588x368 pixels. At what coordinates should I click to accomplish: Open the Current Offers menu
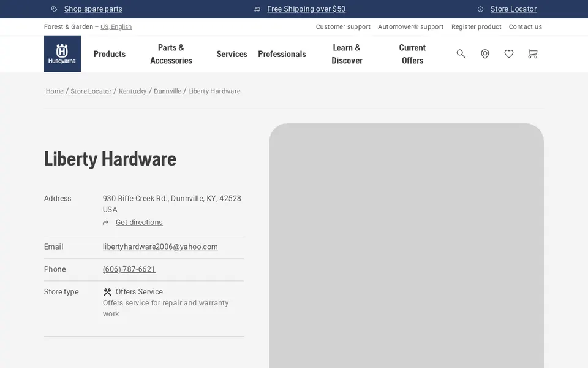tap(412, 54)
